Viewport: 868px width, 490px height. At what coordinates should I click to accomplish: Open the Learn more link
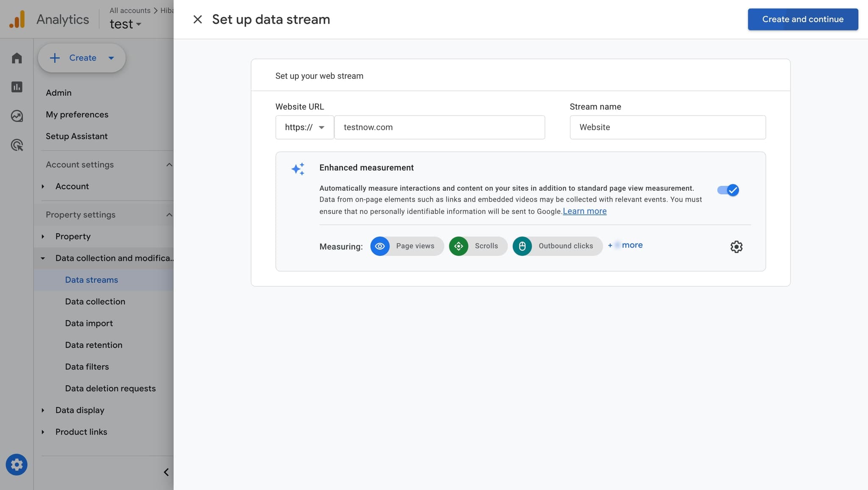click(584, 211)
